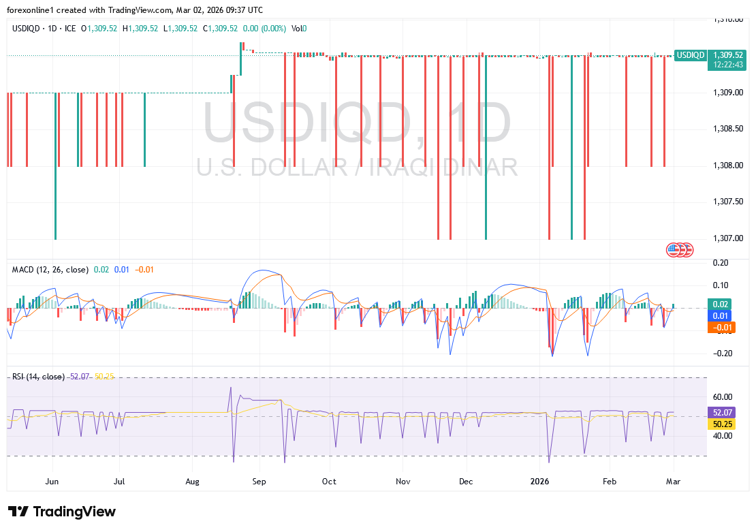The image size is (756, 532).
Task: Click the US flag economic event icons
Action: (x=679, y=250)
